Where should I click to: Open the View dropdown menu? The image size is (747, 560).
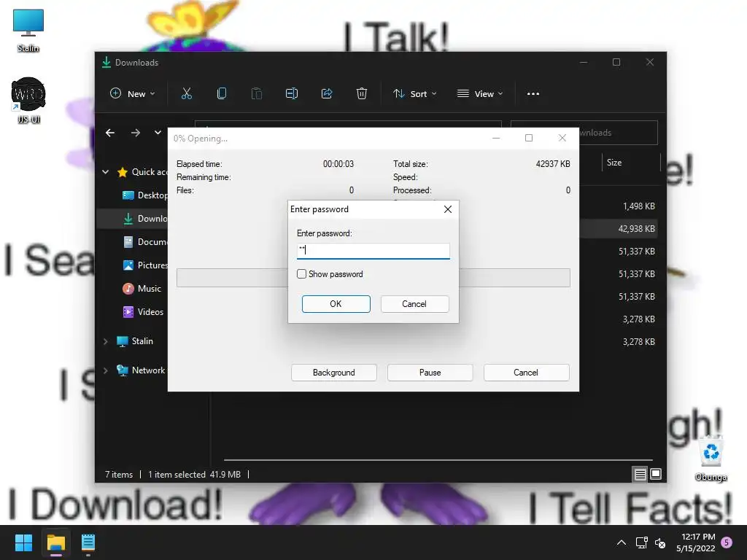pos(480,94)
